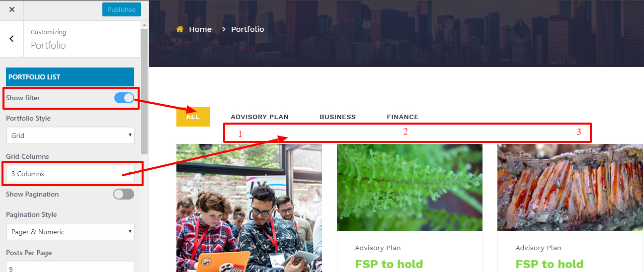Screen dimensions: 644x272
Task: Click the Published button
Action: point(122,9)
